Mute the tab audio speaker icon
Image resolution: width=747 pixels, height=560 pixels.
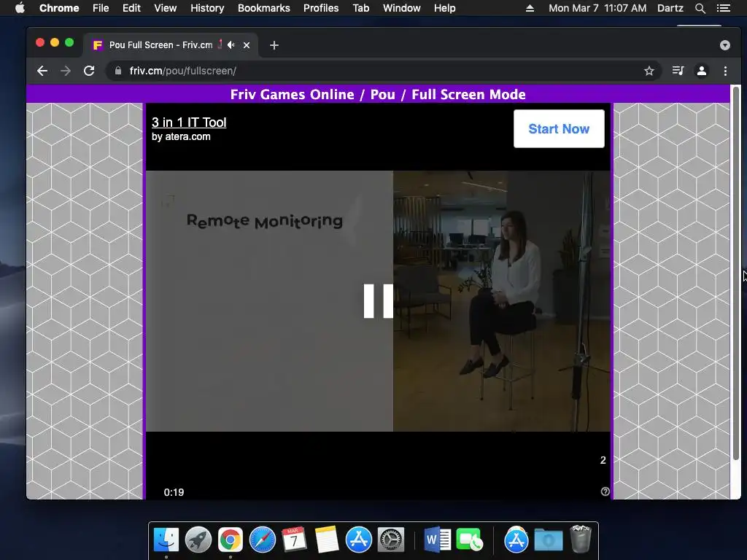click(x=231, y=44)
